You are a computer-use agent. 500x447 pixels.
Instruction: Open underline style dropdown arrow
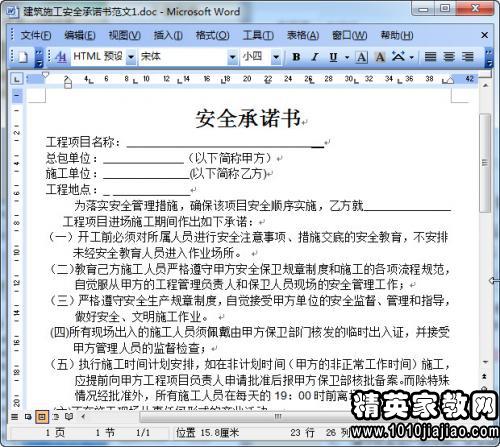coord(347,57)
